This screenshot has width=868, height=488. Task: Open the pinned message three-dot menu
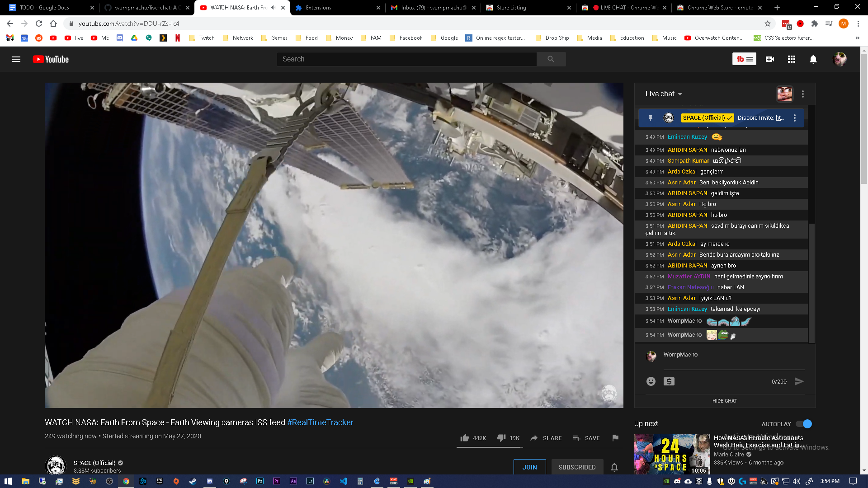(795, 118)
